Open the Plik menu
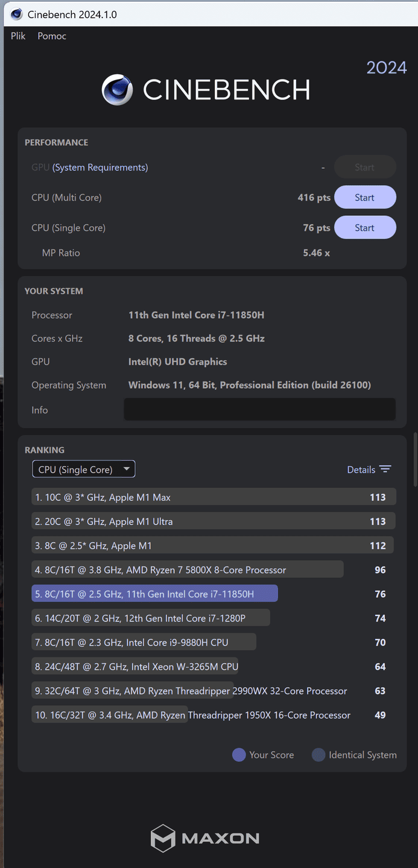Viewport: 418px width, 868px height. 18,36
